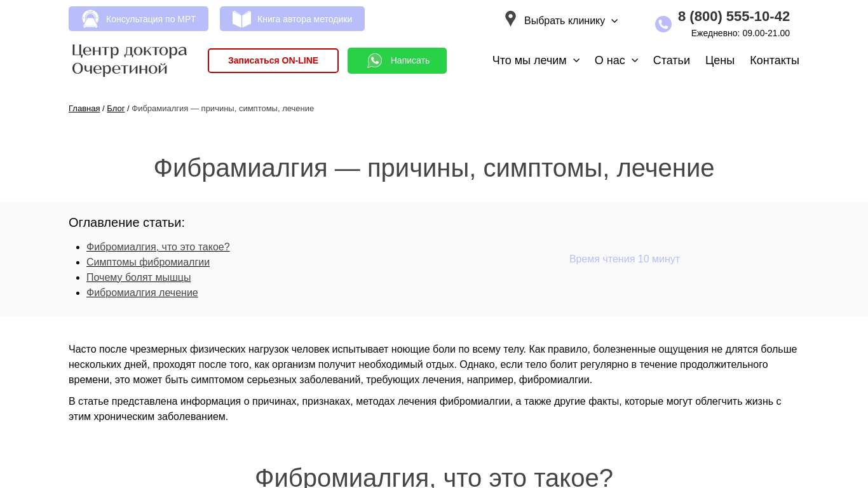Go to the Статьи section
This screenshot has height=488, width=868.
click(x=671, y=60)
